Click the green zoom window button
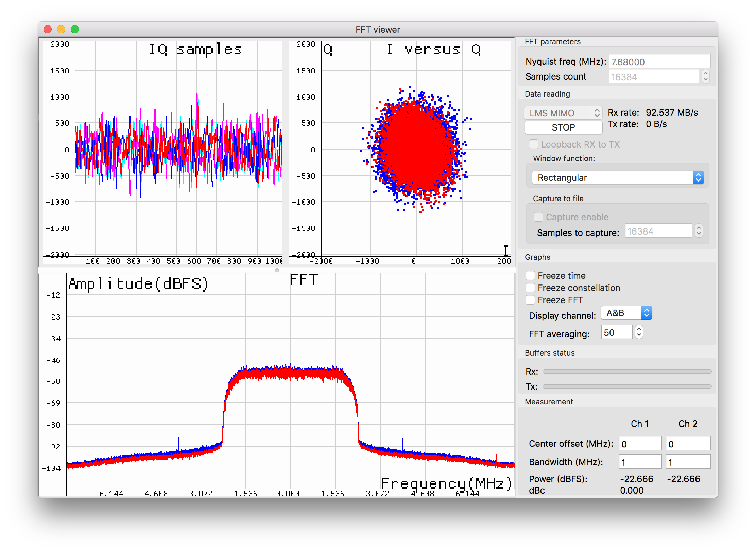Viewport: 756px width, 552px height. click(x=75, y=30)
